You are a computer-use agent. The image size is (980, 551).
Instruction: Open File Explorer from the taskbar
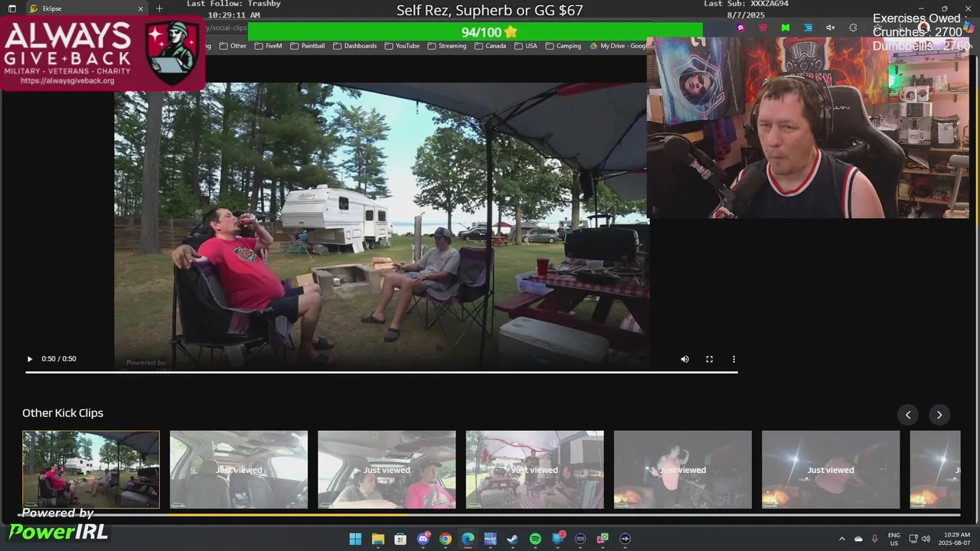point(378,539)
